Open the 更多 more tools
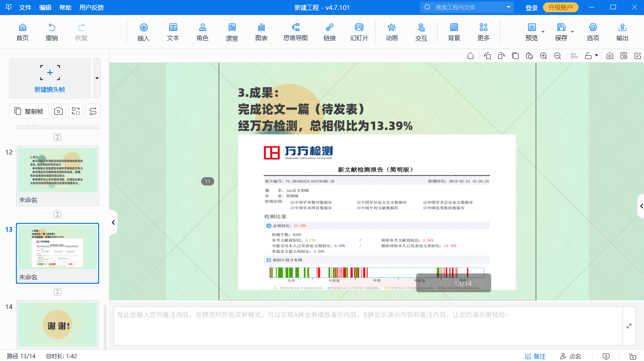This screenshot has width=644, height=361. [x=484, y=32]
